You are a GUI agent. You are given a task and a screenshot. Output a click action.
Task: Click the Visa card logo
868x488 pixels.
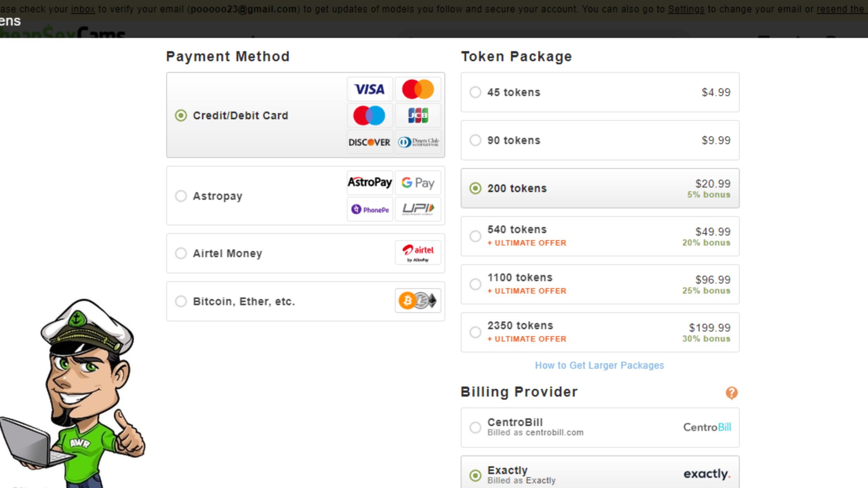[370, 89]
